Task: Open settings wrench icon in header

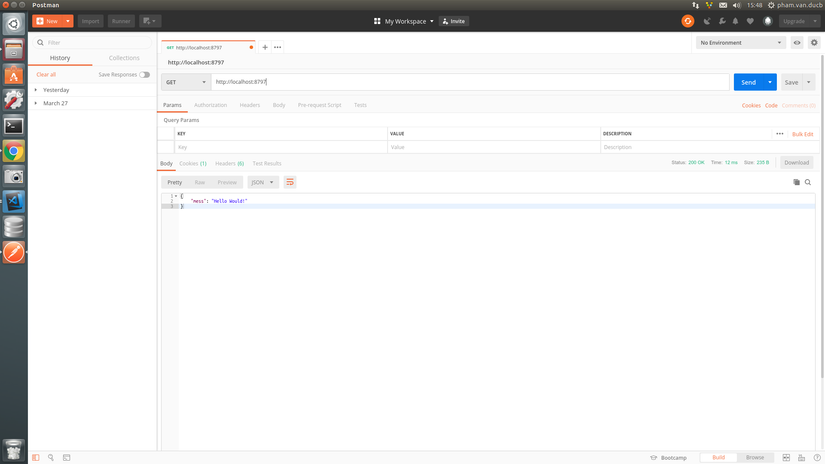Action: [x=722, y=21]
